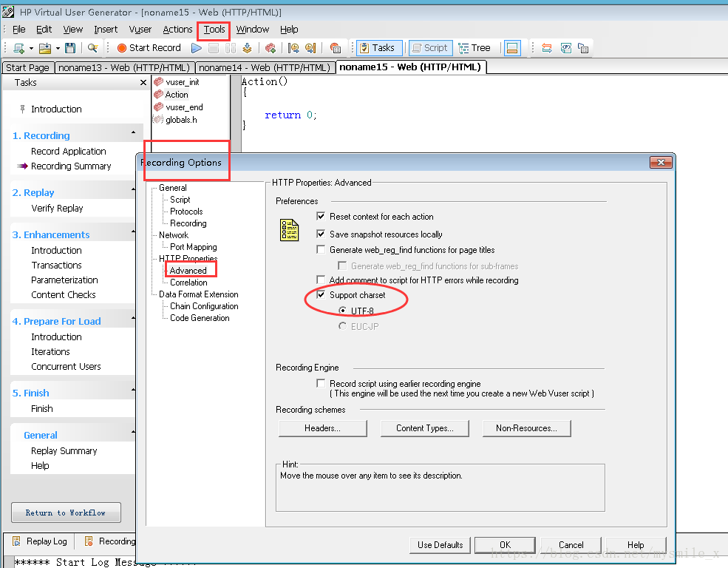Open Parameterization task link
This screenshot has width=728, height=568.
click(x=64, y=280)
